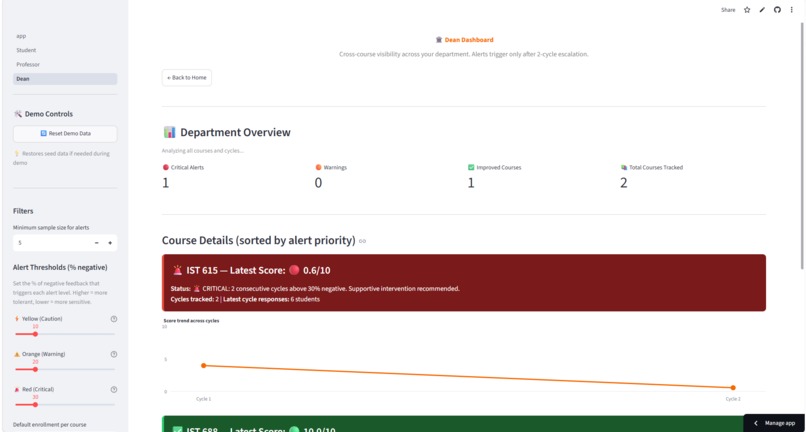Open the GitHub repository icon

point(777,10)
